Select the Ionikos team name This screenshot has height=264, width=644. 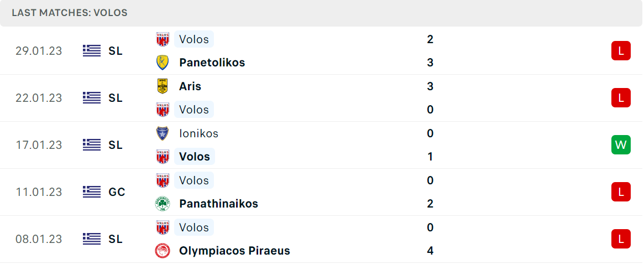[199, 133]
